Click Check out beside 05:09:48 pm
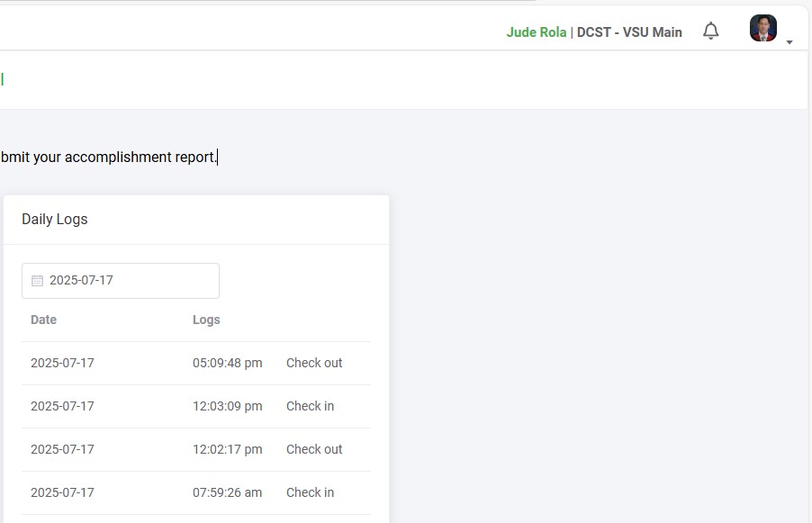 314,363
